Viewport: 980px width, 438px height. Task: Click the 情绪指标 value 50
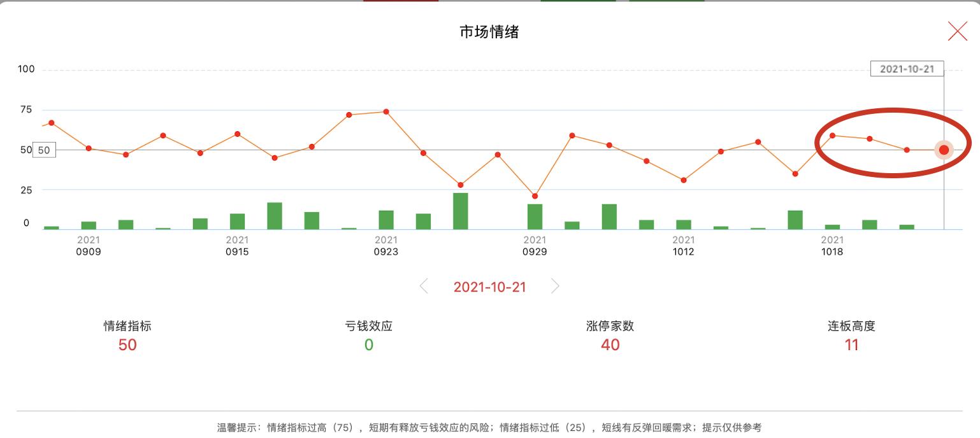126,343
